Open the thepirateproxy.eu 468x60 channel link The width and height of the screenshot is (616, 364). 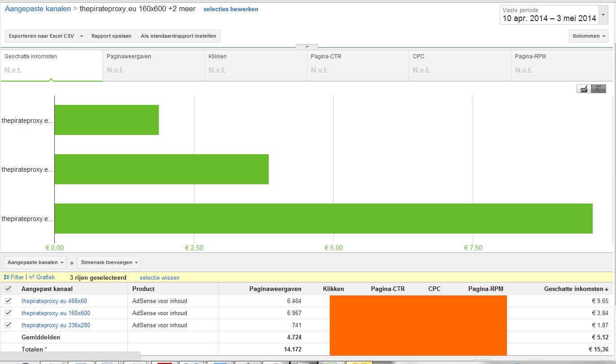pos(54,301)
